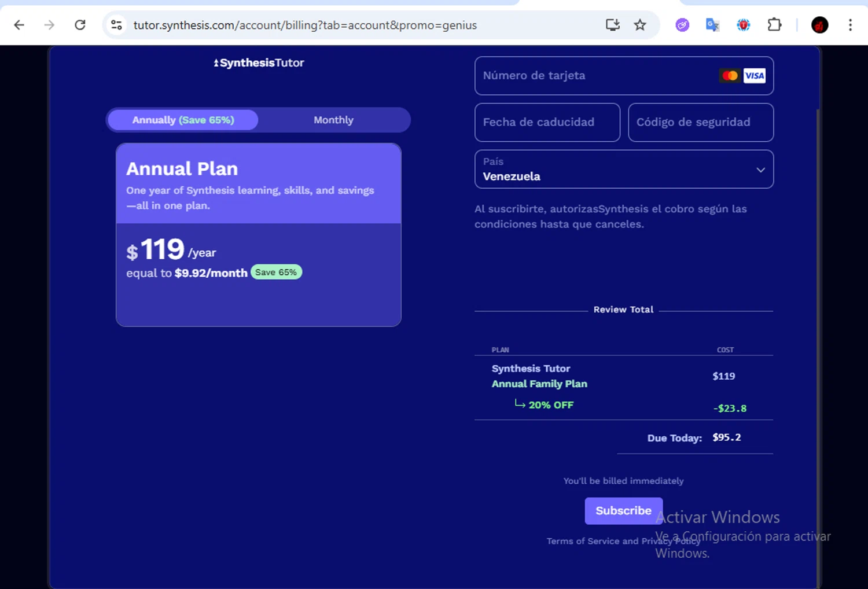Open the red shield extension
The height and width of the screenshot is (589, 868).
[x=743, y=25]
